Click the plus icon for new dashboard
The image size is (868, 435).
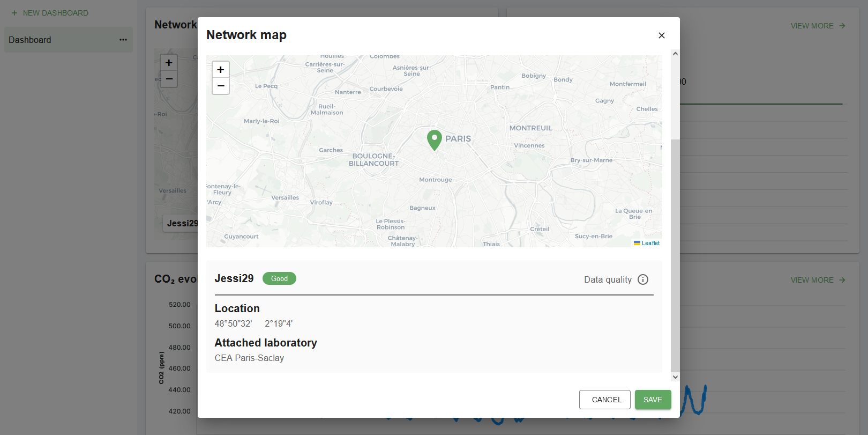[14, 13]
